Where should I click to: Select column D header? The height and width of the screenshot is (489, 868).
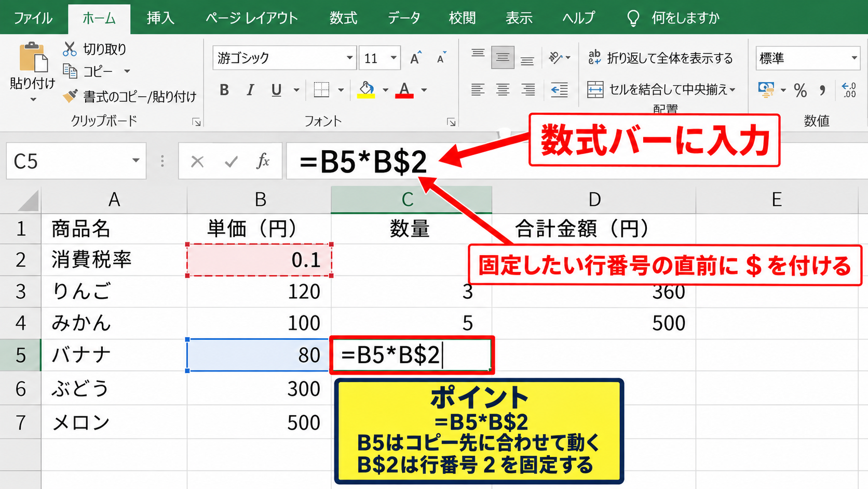(x=594, y=200)
